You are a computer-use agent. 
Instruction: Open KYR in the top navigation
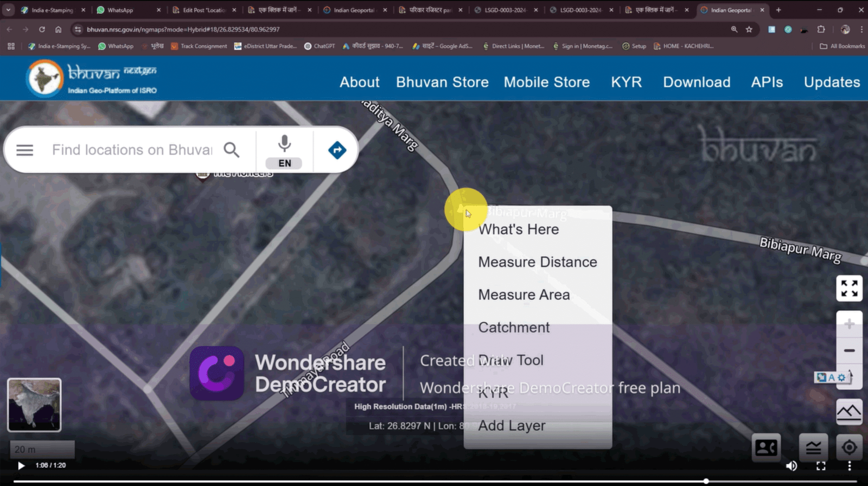[627, 82]
